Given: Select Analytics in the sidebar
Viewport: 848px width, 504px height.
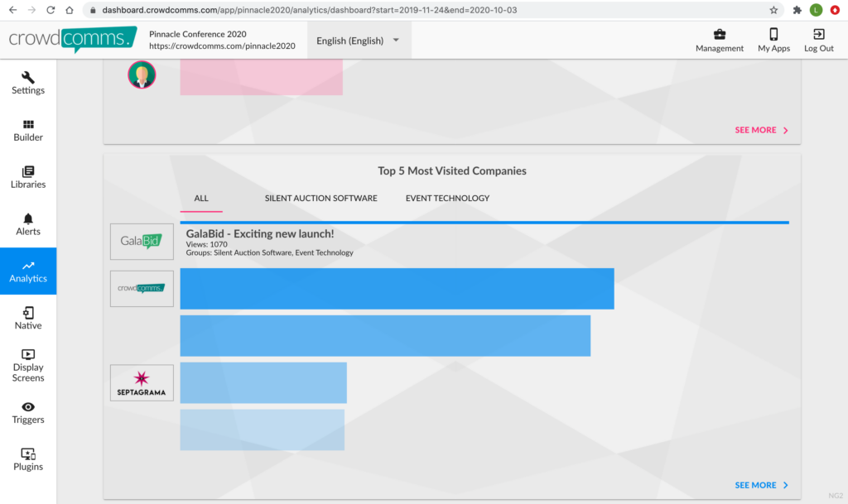Looking at the screenshot, I should (28, 271).
